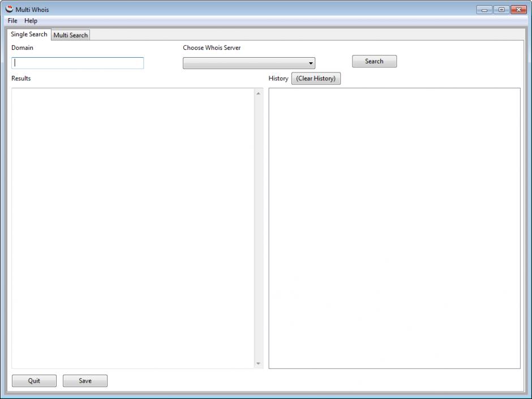
Task: Open the File menu
Action: [12, 21]
